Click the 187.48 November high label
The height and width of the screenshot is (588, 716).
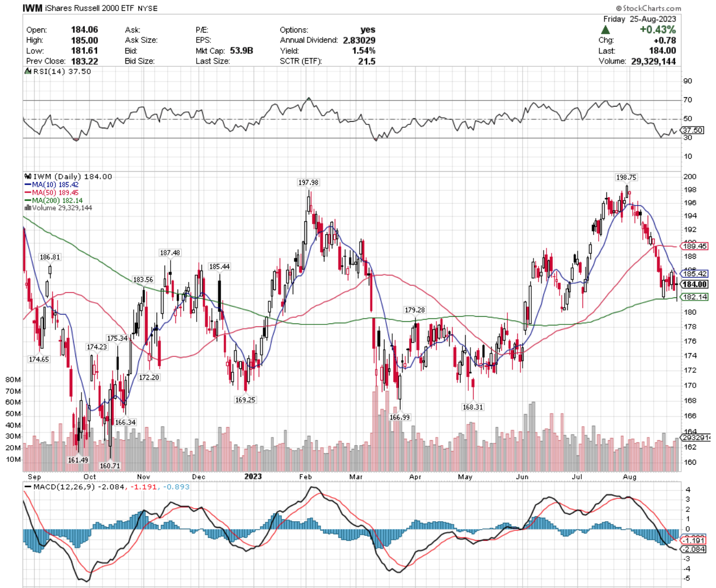click(170, 253)
